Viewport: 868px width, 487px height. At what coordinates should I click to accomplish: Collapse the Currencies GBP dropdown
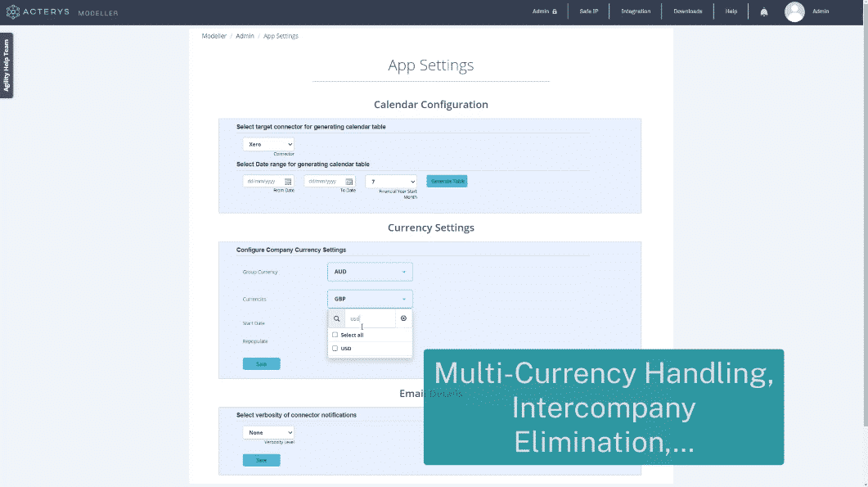pos(370,299)
